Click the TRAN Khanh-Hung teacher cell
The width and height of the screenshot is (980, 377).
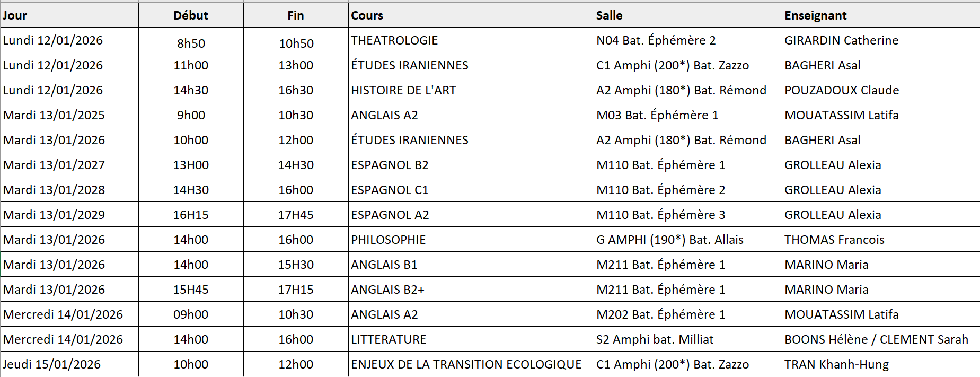tap(836, 364)
